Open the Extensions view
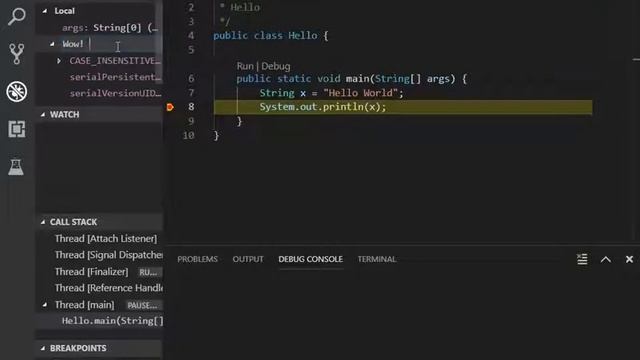Viewport: 640px width, 360px height. (17, 129)
